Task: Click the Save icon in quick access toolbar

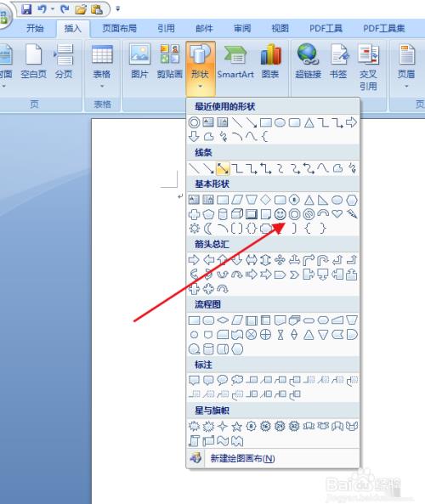Action: [x=26, y=9]
